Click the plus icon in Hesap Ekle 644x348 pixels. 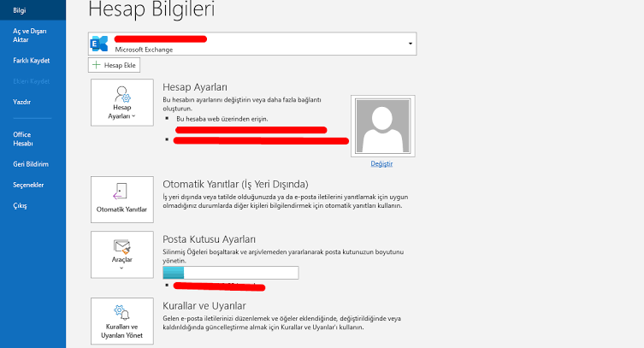97,65
